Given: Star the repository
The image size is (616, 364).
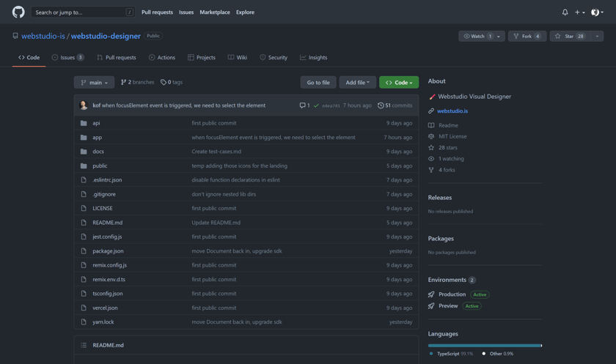Looking at the screenshot, I should (x=571, y=36).
